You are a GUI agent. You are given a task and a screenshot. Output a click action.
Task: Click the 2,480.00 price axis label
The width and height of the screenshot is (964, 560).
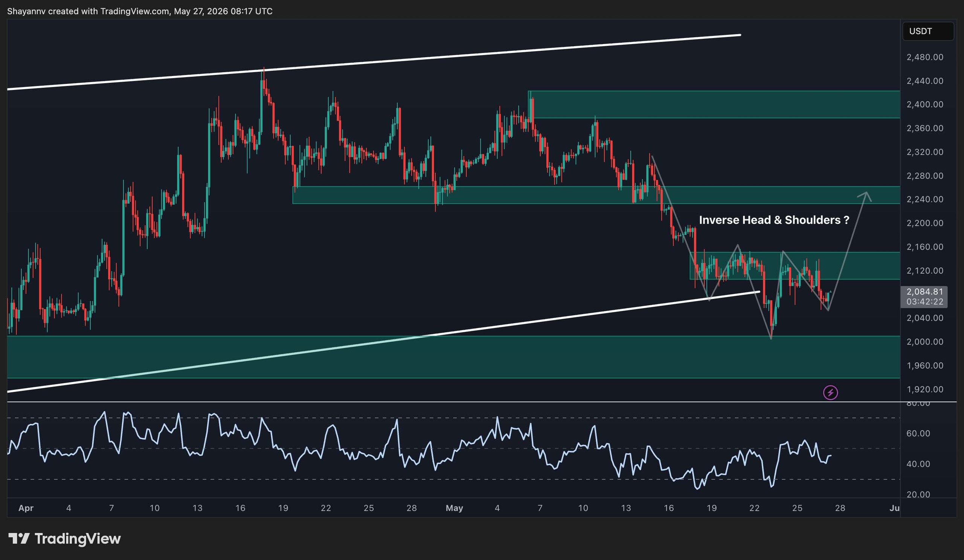pos(925,57)
